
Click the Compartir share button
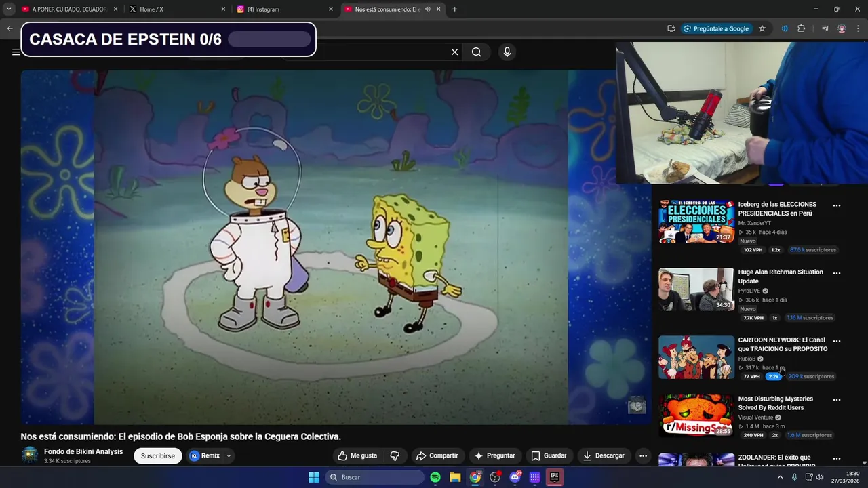coord(437,455)
